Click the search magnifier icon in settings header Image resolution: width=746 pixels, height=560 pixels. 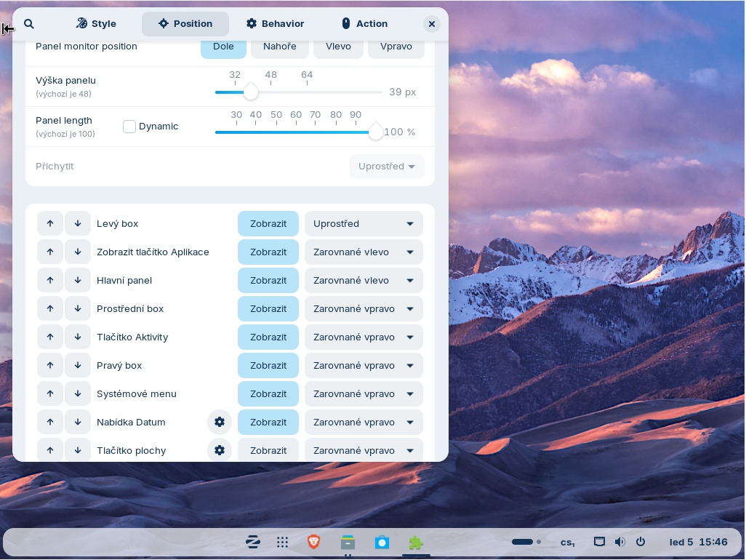point(29,24)
